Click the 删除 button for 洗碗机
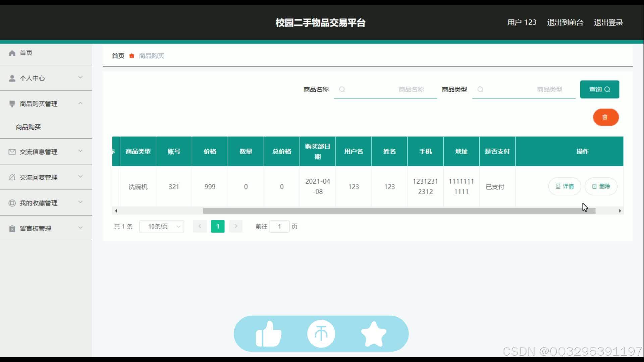Image resolution: width=644 pixels, height=362 pixels. 601,186
